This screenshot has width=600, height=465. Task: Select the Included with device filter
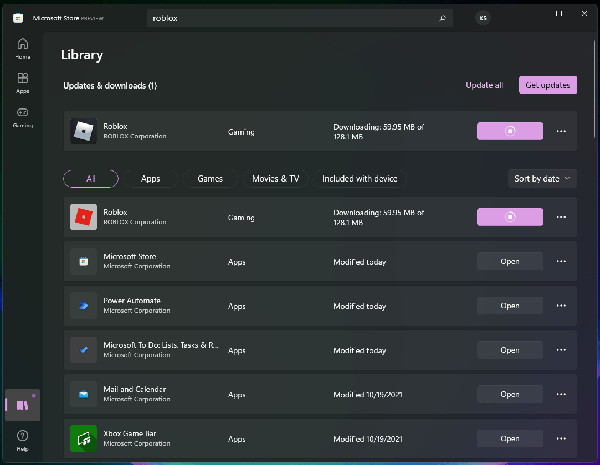click(360, 179)
